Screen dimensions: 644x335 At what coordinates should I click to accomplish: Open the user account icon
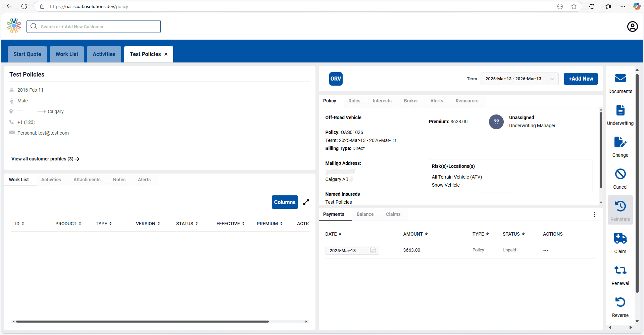pos(632,27)
